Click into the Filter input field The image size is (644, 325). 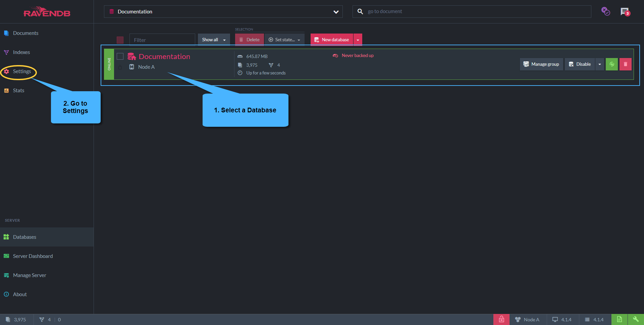point(162,40)
